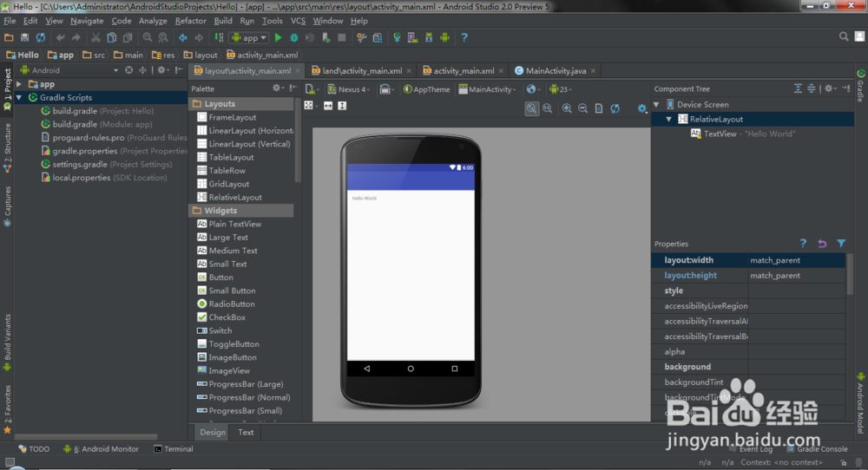Zoom in on the design preview
This screenshot has height=470, width=868.
[567, 108]
